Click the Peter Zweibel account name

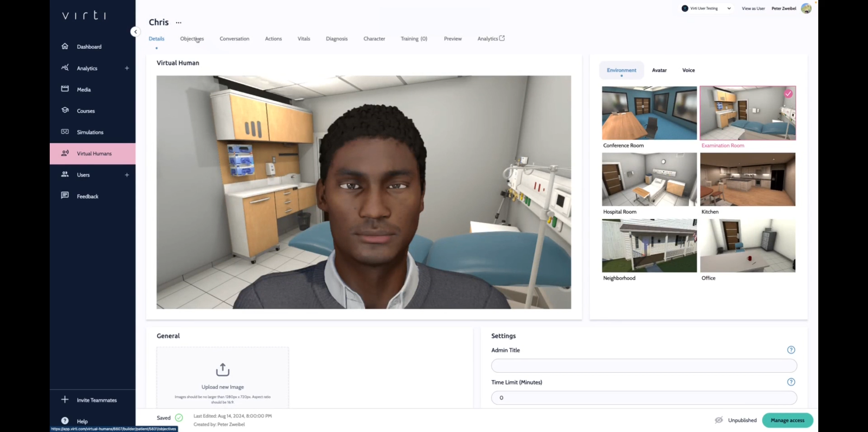pos(783,9)
